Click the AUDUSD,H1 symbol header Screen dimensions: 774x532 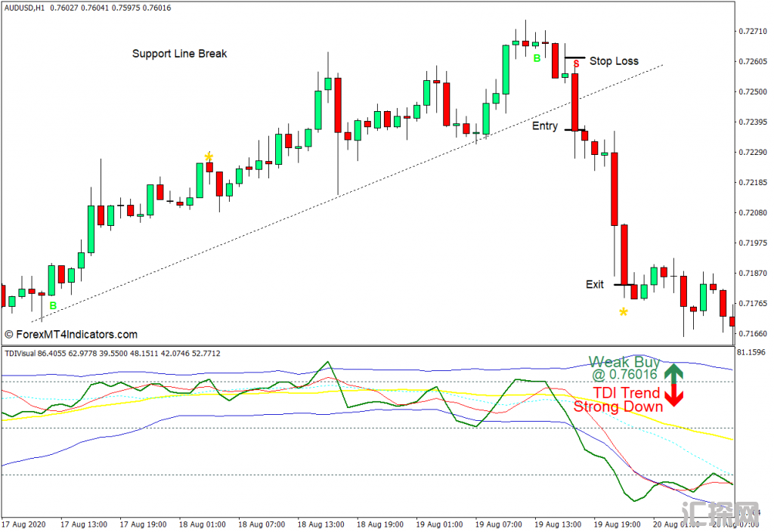pyautogui.click(x=23, y=8)
